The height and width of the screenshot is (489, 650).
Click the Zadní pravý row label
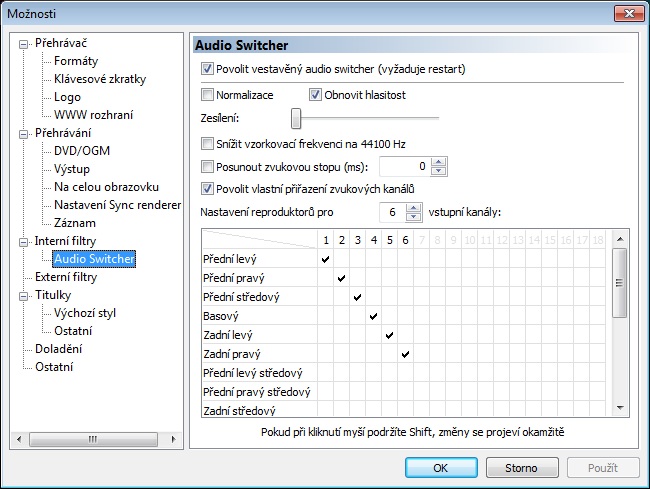232,354
